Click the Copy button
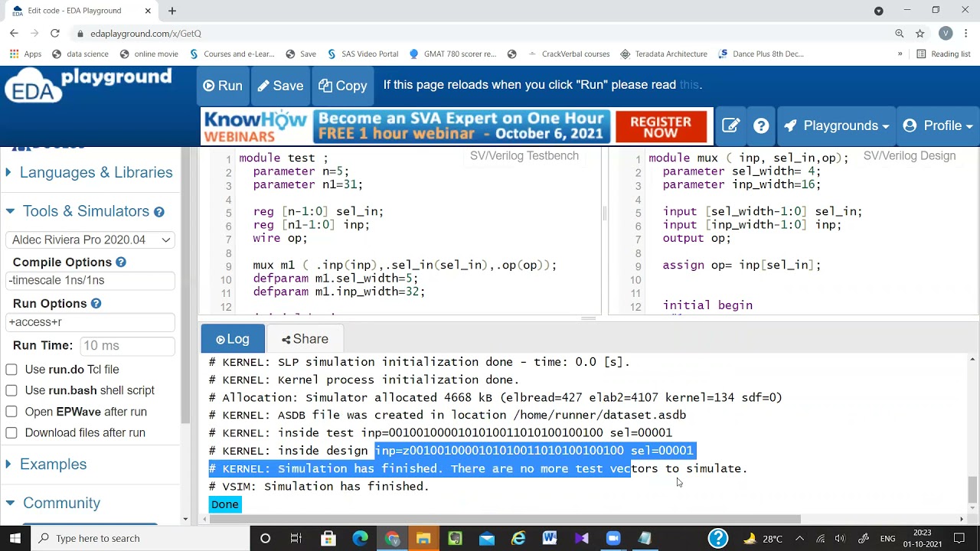 pos(343,86)
